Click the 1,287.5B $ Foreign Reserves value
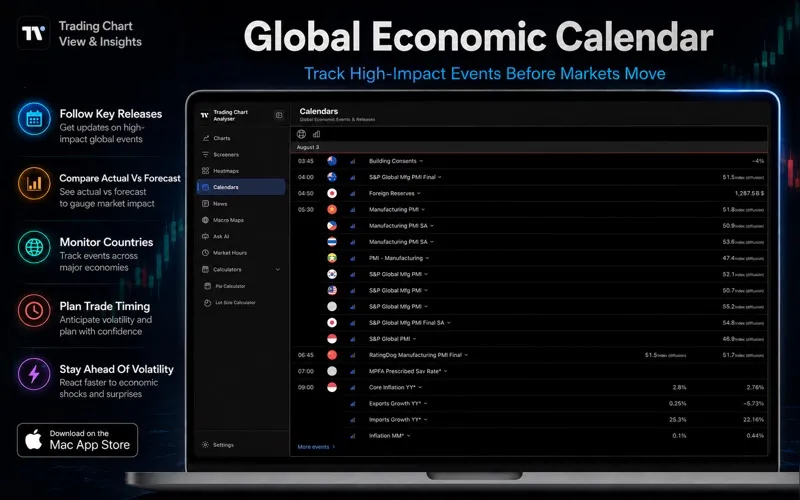Image resolution: width=800 pixels, height=500 pixels. 749,193
